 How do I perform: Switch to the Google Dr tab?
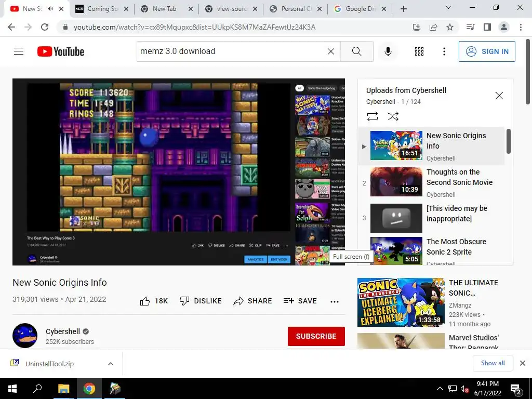click(361, 9)
